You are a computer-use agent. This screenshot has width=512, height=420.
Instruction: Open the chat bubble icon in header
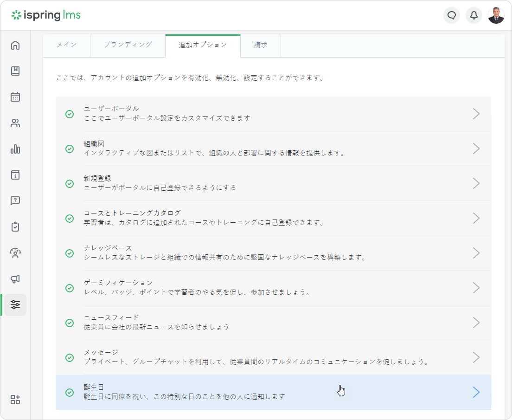click(x=451, y=15)
